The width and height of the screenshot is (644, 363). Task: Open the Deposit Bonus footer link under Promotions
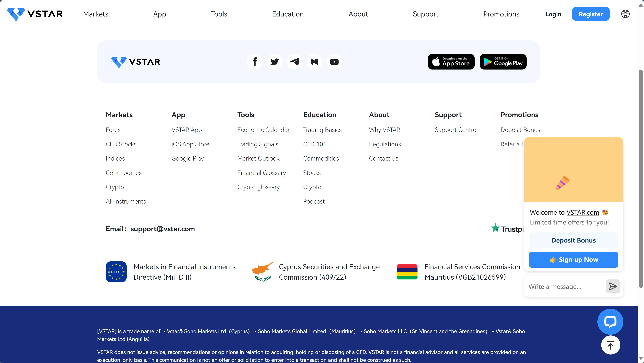(x=520, y=130)
